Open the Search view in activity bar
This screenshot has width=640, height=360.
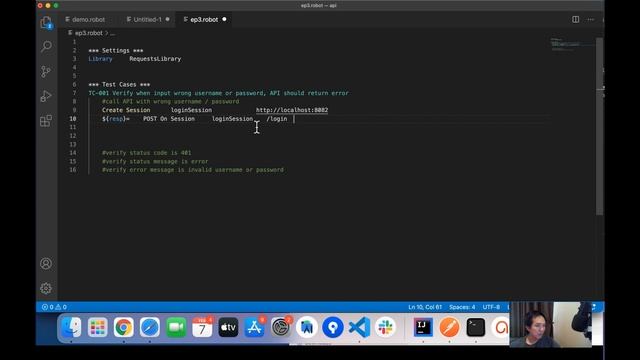coord(46,46)
